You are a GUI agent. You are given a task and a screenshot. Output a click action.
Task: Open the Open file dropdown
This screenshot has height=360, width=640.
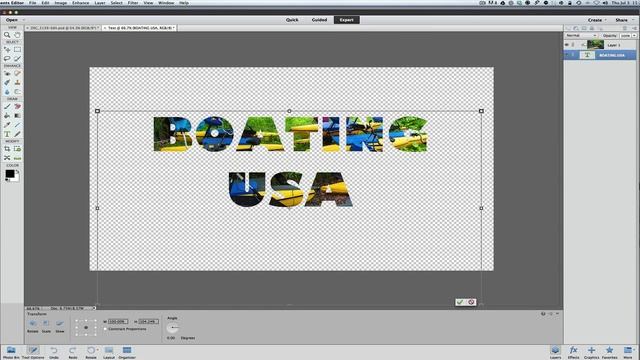click(15, 20)
